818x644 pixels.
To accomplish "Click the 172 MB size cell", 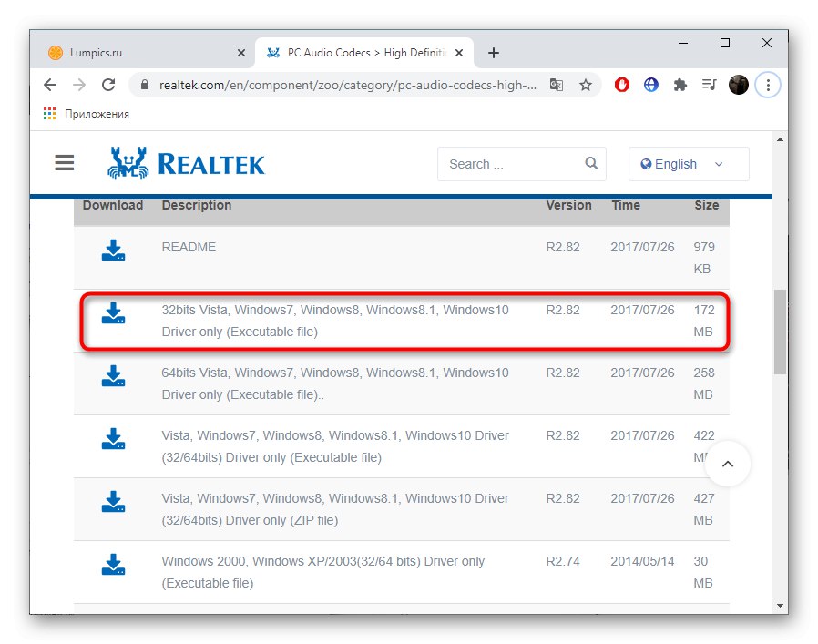I will 704,321.
